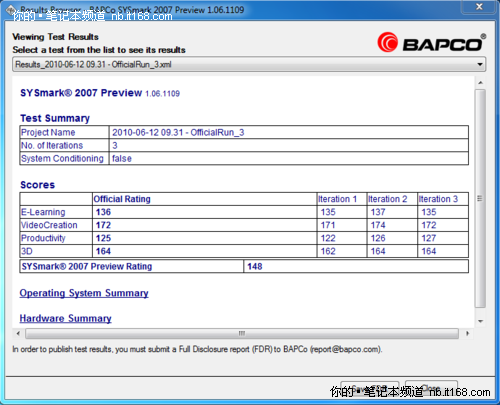The width and height of the screenshot is (500, 405).
Task: Close the Results Browser window
Action: [479, 6]
